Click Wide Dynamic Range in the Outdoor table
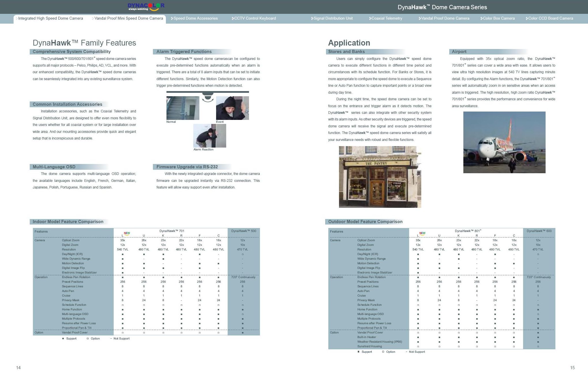Screen dimensions: 588x379 pyautogui.click(x=371, y=259)
